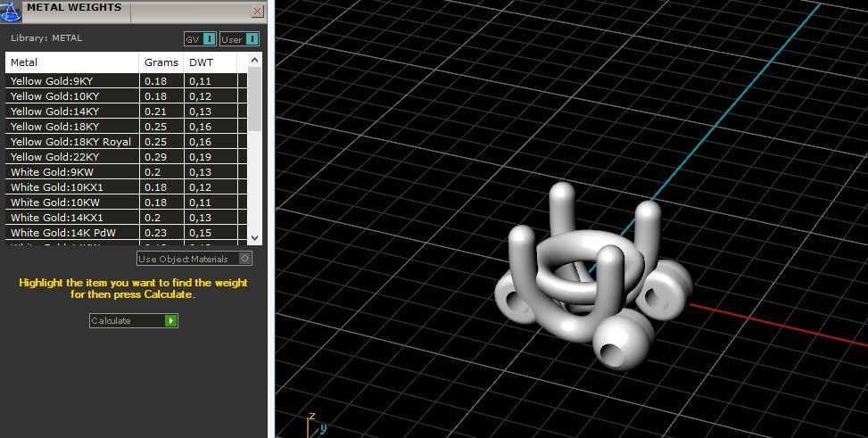
Task: Close the Metal Weights panel
Action: coord(258,11)
